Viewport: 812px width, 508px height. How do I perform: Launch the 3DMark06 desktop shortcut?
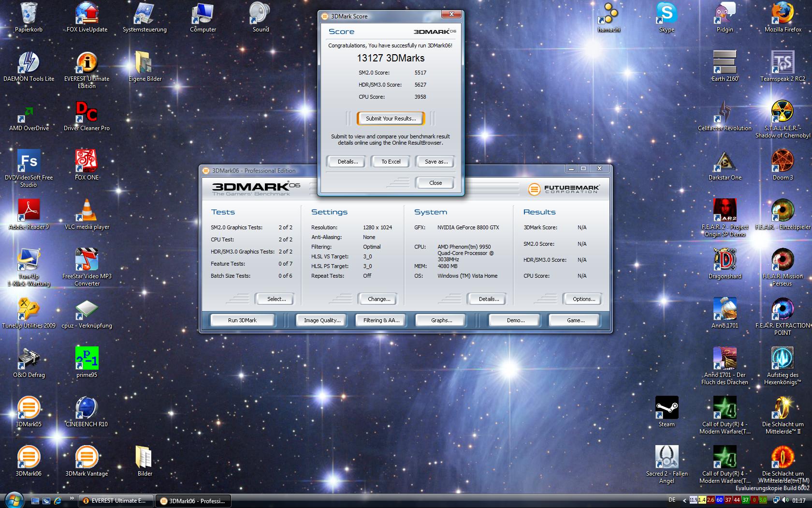coord(29,462)
